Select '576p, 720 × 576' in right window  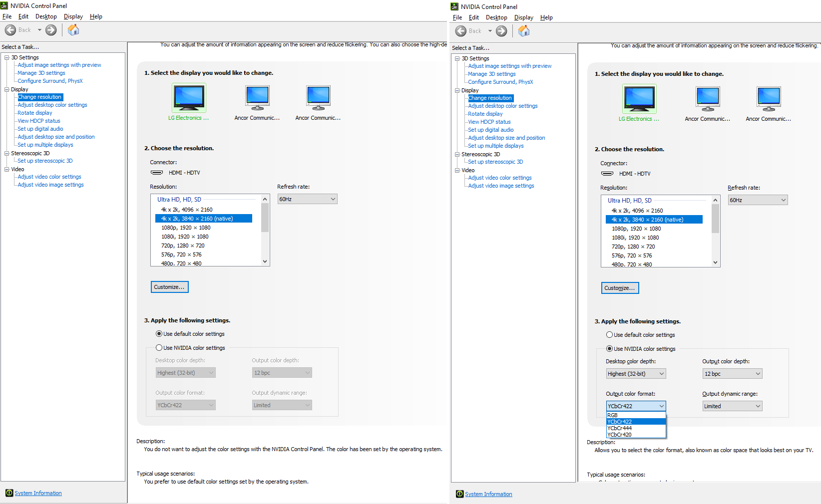[x=654, y=255]
